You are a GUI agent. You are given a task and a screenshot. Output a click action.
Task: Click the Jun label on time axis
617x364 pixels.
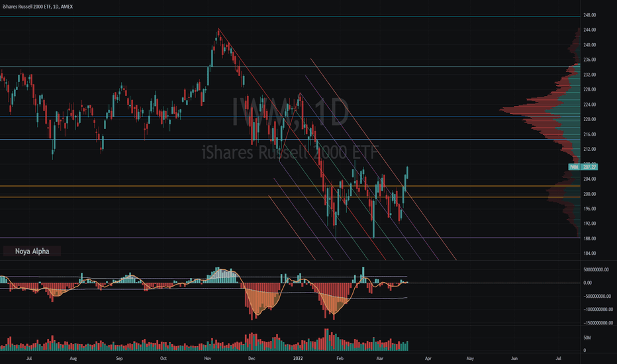click(514, 359)
